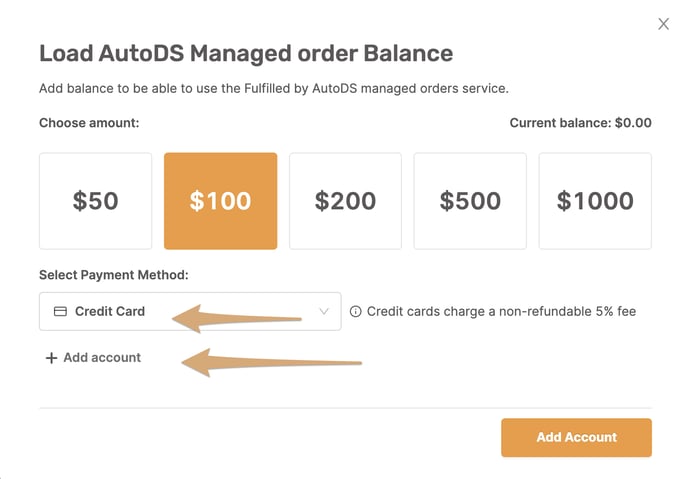Open the Credit Card payment method dropdown
The width and height of the screenshot is (688, 479).
[x=190, y=311]
